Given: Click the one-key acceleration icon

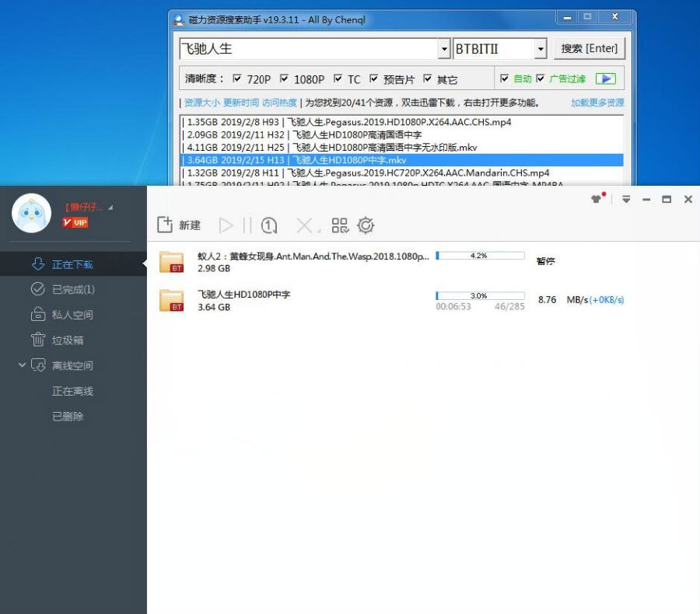Looking at the screenshot, I should pos(269,225).
